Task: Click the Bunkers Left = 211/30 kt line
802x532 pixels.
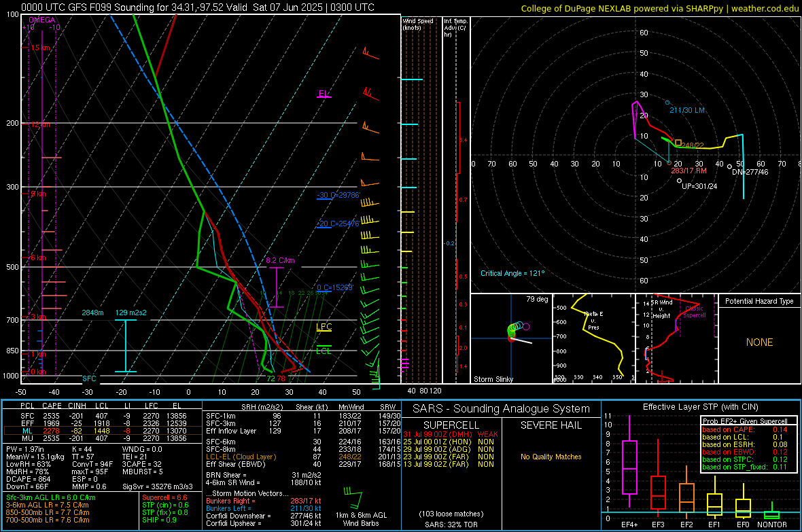Action: [x=264, y=508]
